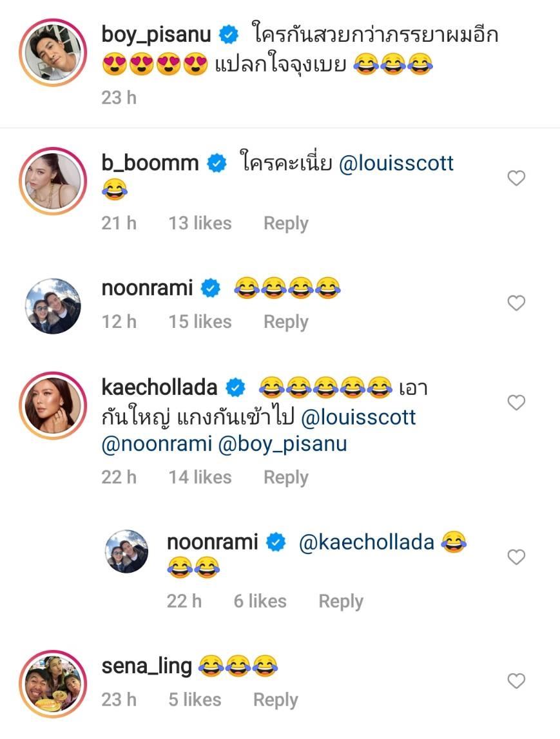
Task: Tap @kaechollada mention in noonrami's reply
Action: [367, 542]
